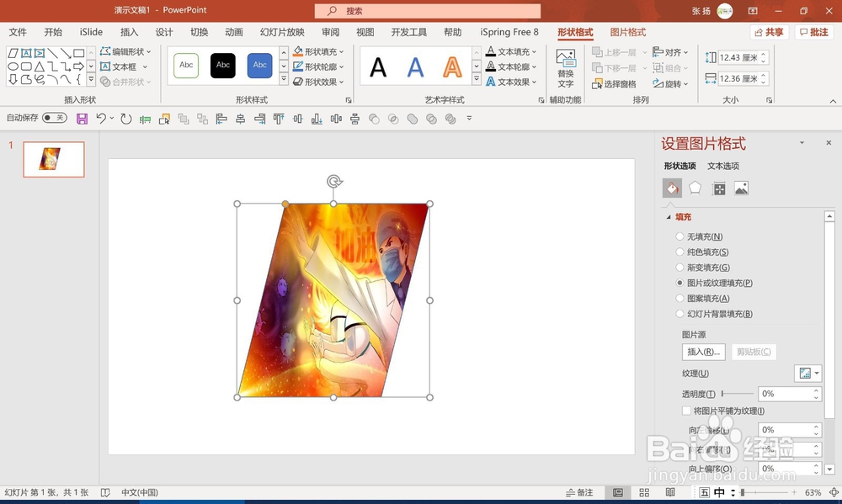The height and width of the screenshot is (504, 842).
Task: Choose the blue Abc shape style
Action: [260, 66]
